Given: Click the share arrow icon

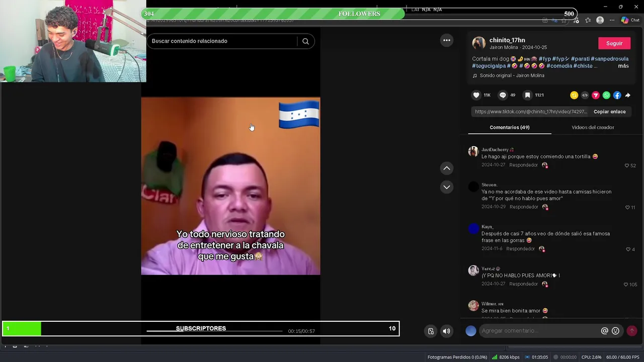Looking at the screenshot, I should point(628,95).
